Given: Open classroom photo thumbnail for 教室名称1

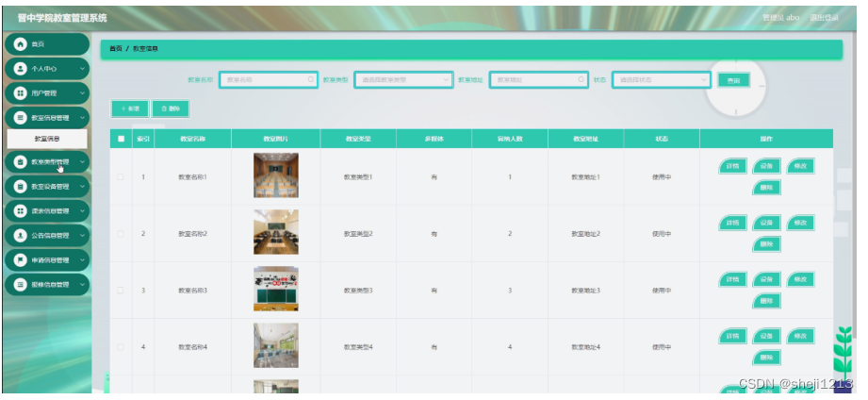Looking at the screenshot, I should coord(276,175).
